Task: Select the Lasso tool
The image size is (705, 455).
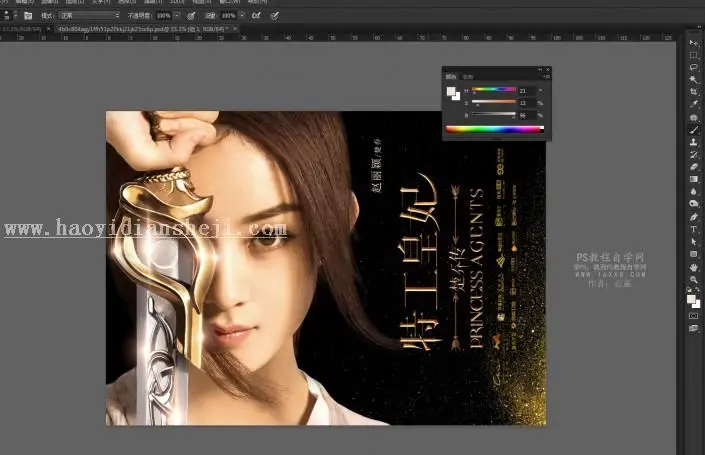Action: (694, 67)
